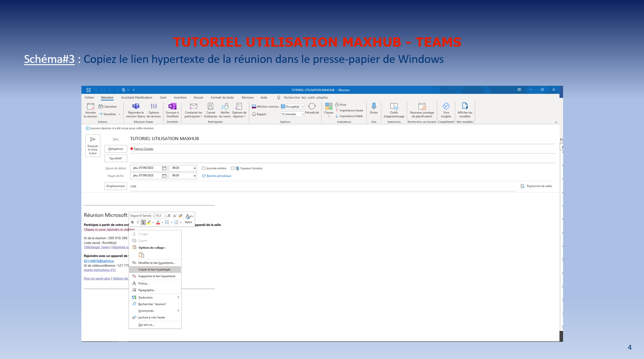Open Traduction submenu
Image resolution: width=644 pixels, height=359 pixels.
pyautogui.click(x=155, y=297)
